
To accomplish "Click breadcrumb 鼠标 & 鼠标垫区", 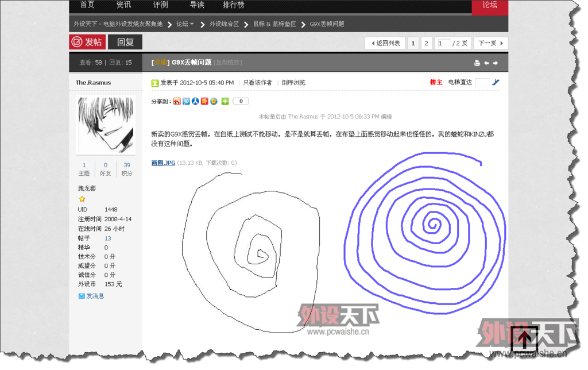I will tap(274, 24).
